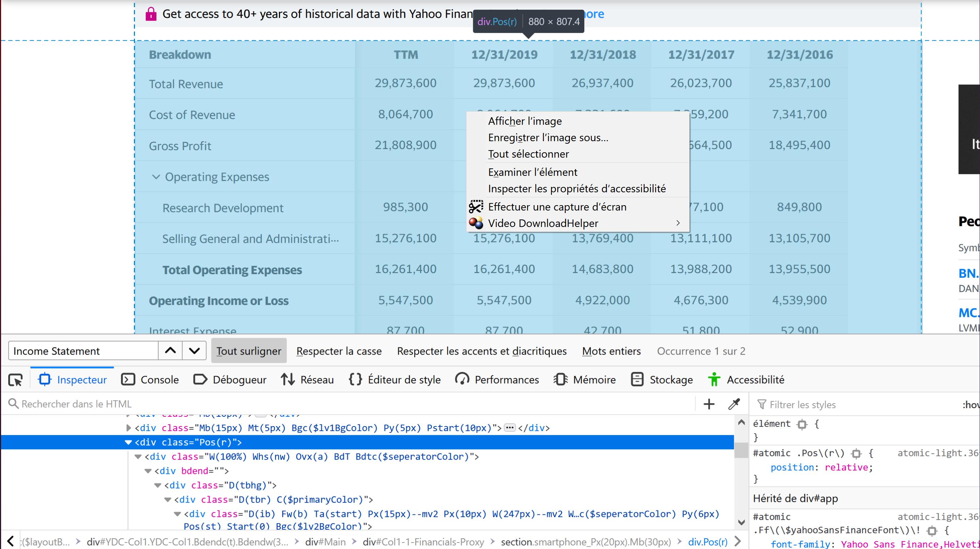980x549 pixels.
Task: Click the TTM column header
Action: [406, 54]
